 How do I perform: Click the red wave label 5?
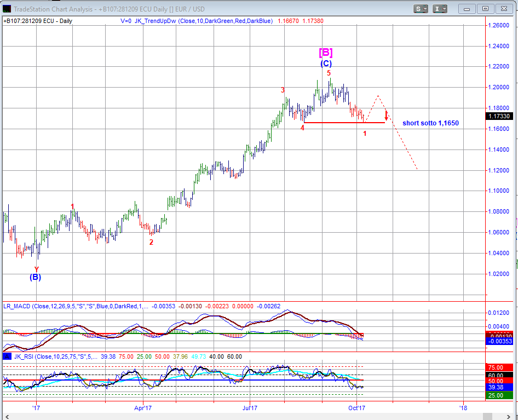(x=329, y=73)
